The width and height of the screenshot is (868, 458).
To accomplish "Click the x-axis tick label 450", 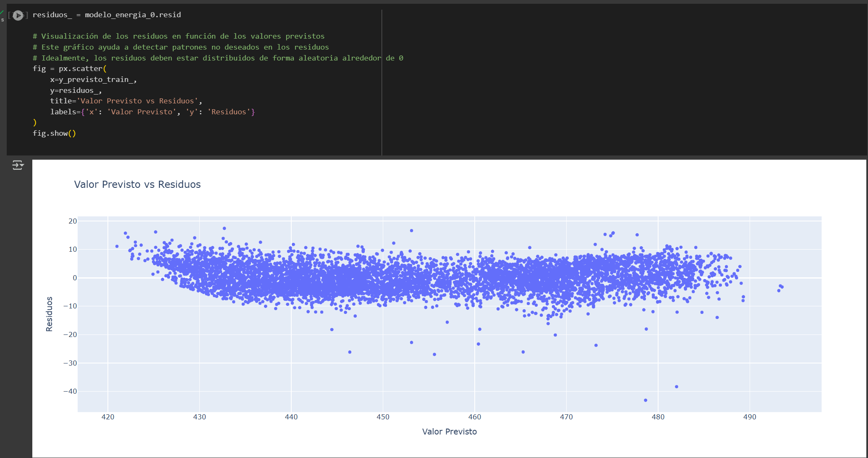I will [x=383, y=417].
